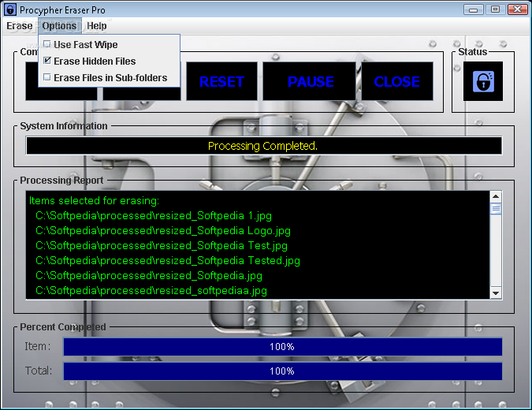Click the Total progress bar showing 100%
The height and width of the screenshot is (410, 532).
283,371
